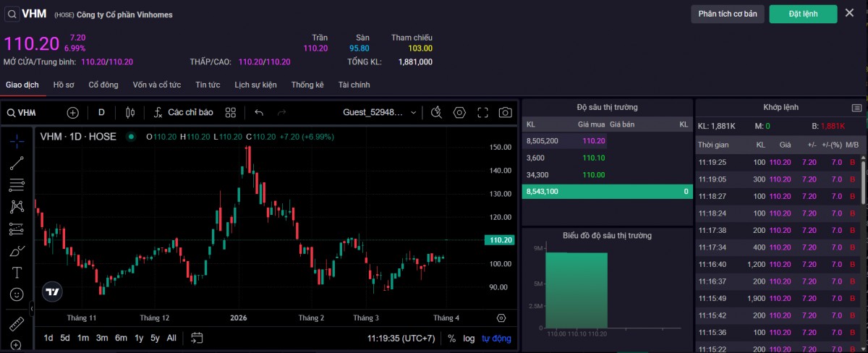
Task: Click the Đặt lệnh button
Action: tap(803, 14)
